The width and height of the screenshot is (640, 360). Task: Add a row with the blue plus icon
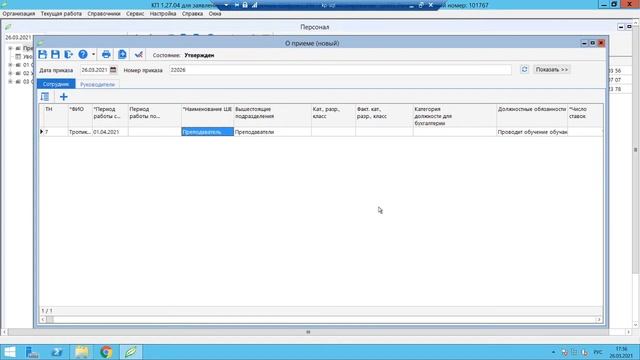click(x=63, y=97)
